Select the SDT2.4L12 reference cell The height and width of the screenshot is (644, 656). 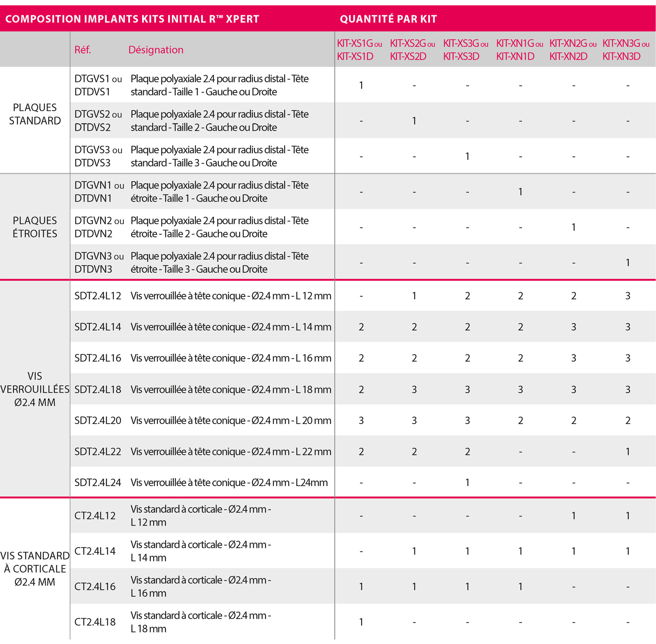[98, 296]
